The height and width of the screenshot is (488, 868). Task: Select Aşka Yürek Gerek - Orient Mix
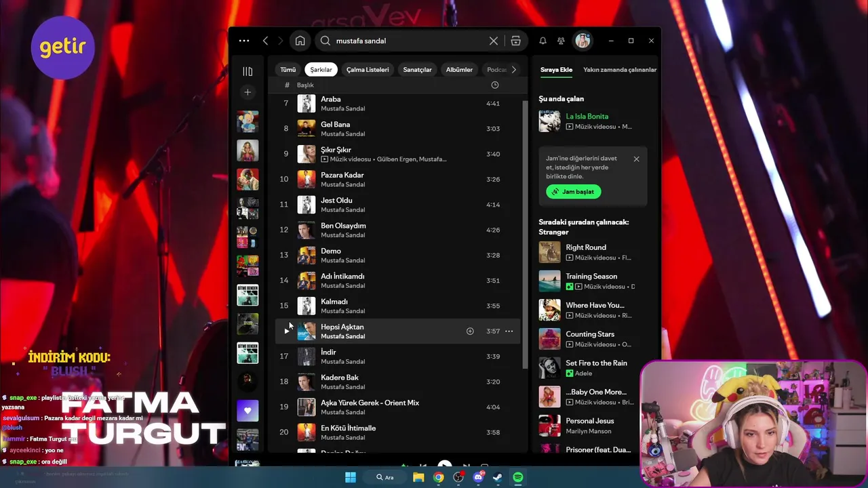pyautogui.click(x=397, y=407)
